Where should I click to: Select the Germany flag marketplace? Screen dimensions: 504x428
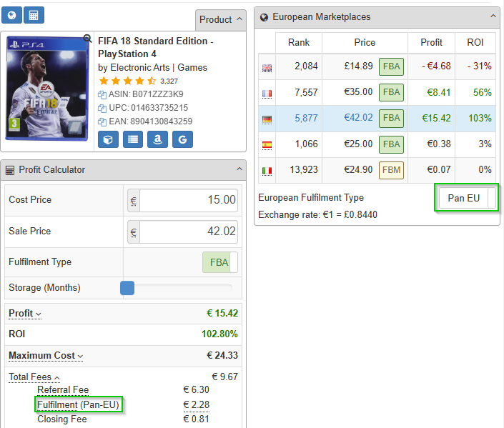[x=267, y=119]
